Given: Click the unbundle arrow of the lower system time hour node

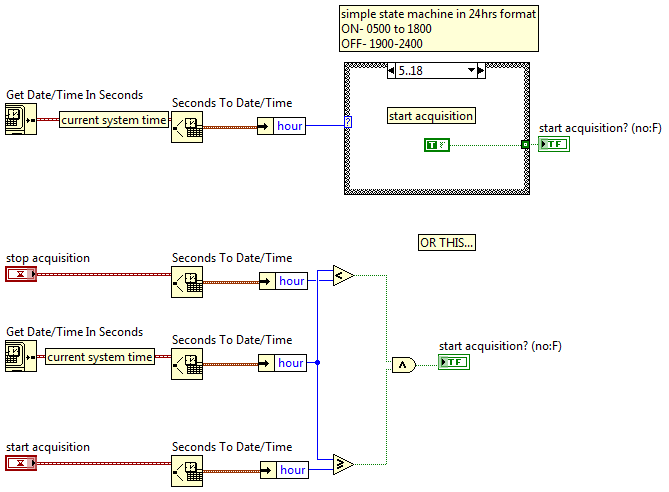Looking at the screenshot, I should click(266, 363).
